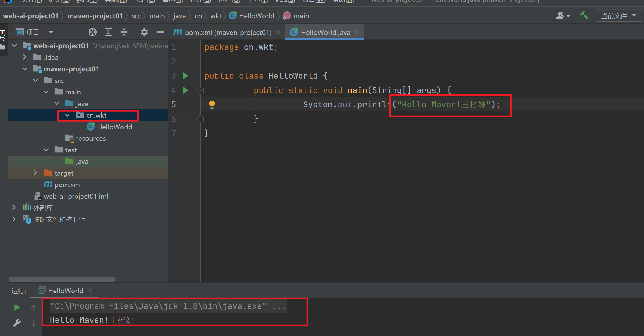
Task: Expand the .idea folder
Action: click(x=25, y=57)
